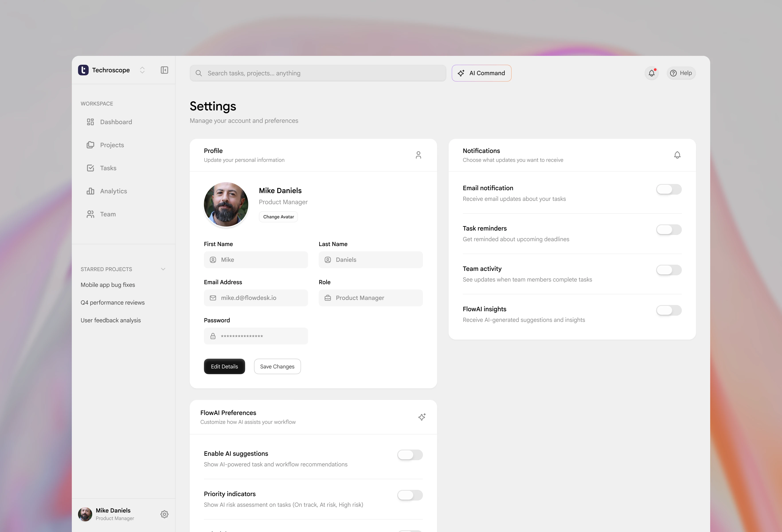Screen dimensions: 782x532
Task: Switch on FlowAI insights toggle
Action: (x=669, y=310)
